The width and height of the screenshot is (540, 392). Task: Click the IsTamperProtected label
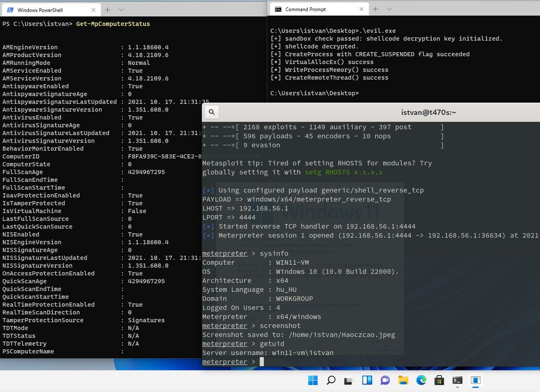[x=34, y=203]
